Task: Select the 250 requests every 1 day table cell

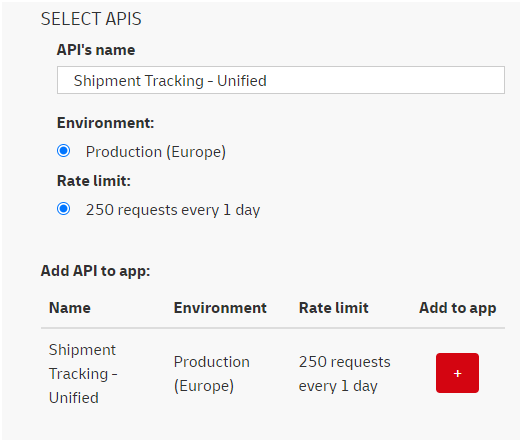Action: pyautogui.click(x=344, y=374)
